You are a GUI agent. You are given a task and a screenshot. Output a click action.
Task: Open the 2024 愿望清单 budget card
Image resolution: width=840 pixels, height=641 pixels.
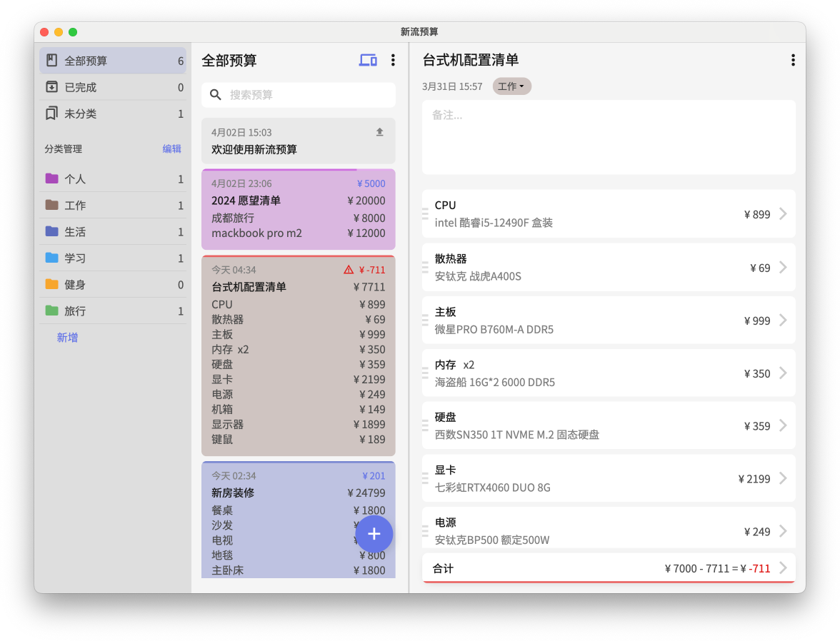pos(299,209)
